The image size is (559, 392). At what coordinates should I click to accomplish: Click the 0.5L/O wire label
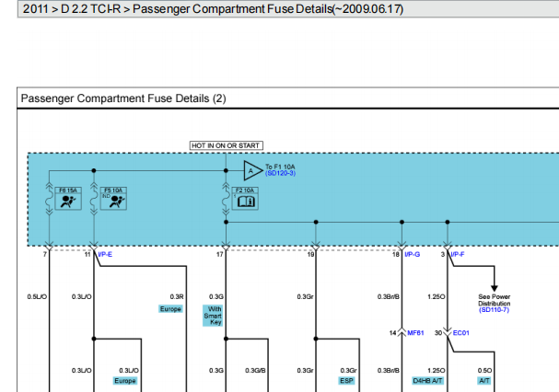[x=37, y=297]
